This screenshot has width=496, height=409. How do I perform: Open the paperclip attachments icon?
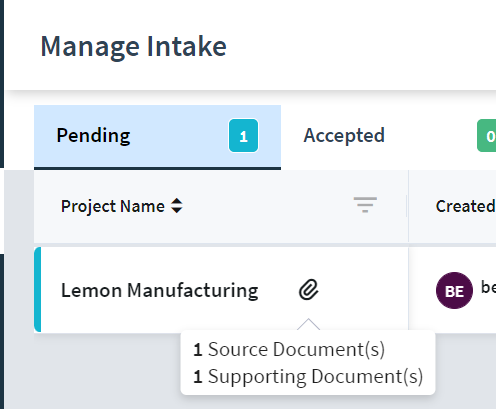pos(308,290)
